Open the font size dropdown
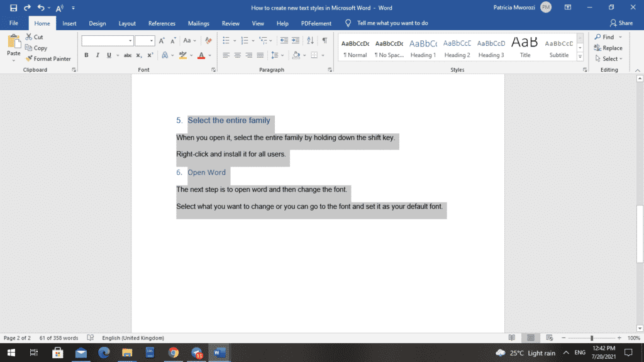644x362 pixels. click(x=152, y=41)
